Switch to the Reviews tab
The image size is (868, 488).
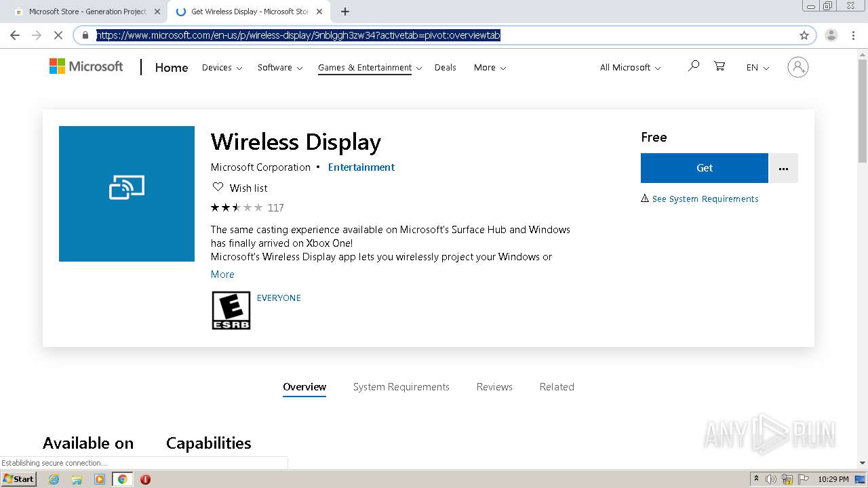point(494,387)
